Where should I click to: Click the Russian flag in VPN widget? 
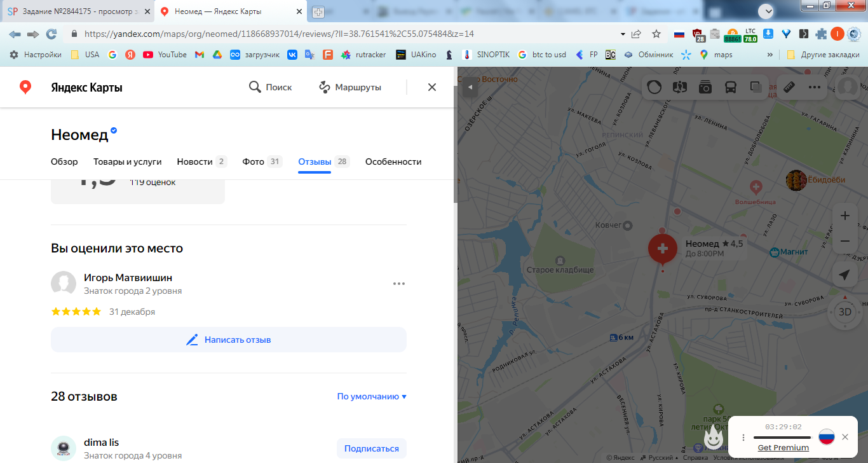826,437
